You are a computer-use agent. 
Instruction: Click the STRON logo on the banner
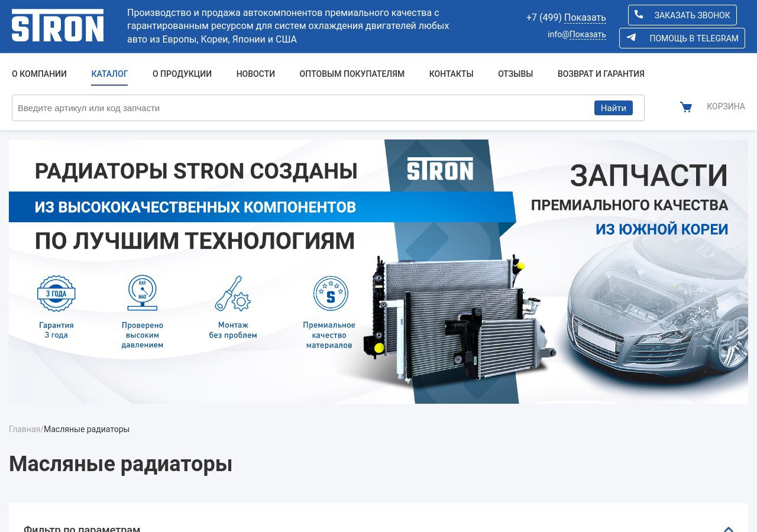(440, 168)
